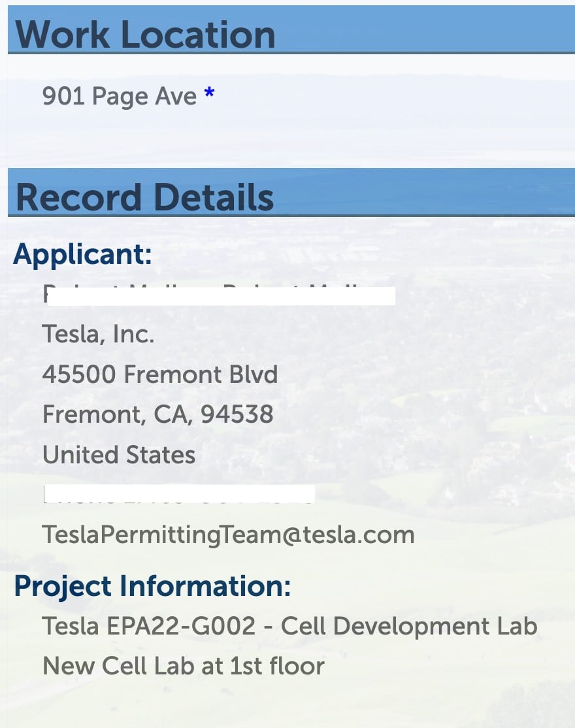
Task: Click the New Cell Lab at 1st floor description
Action: coord(183,666)
